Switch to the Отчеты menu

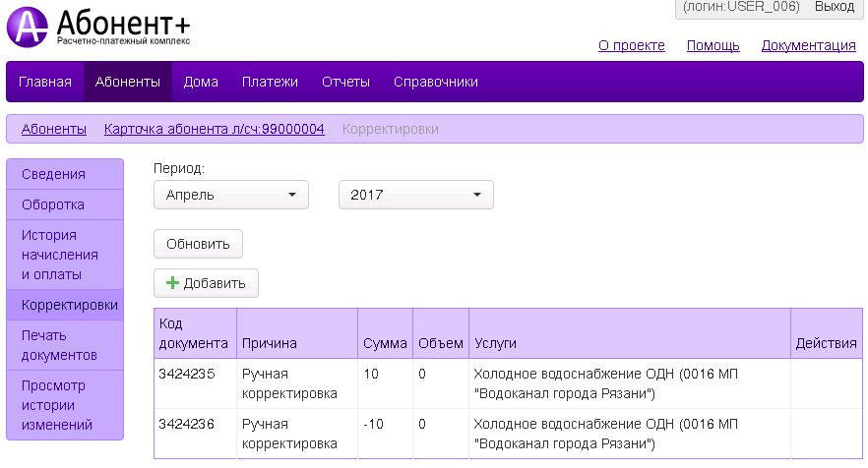pyautogui.click(x=345, y=82)
